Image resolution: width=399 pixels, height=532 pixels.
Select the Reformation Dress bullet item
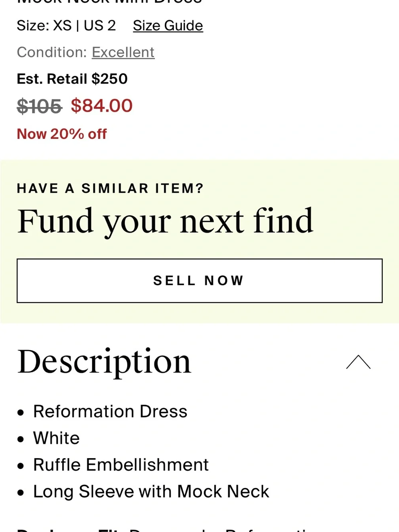[110, 411]
